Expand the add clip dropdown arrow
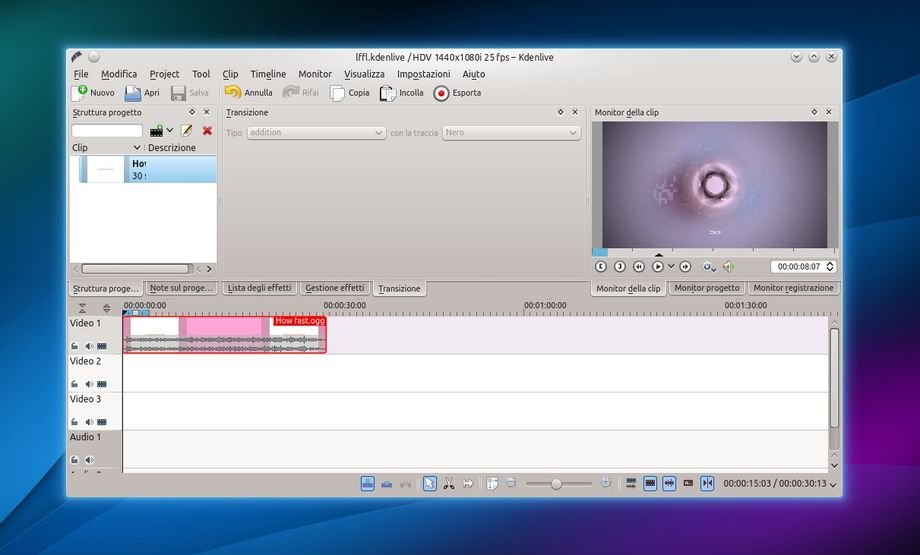Screen dimensions: 920x555 click(170, 131)
